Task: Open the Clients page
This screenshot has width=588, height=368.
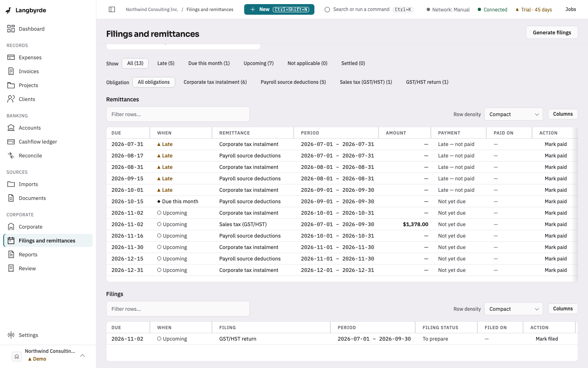Action: pos(48,99)
